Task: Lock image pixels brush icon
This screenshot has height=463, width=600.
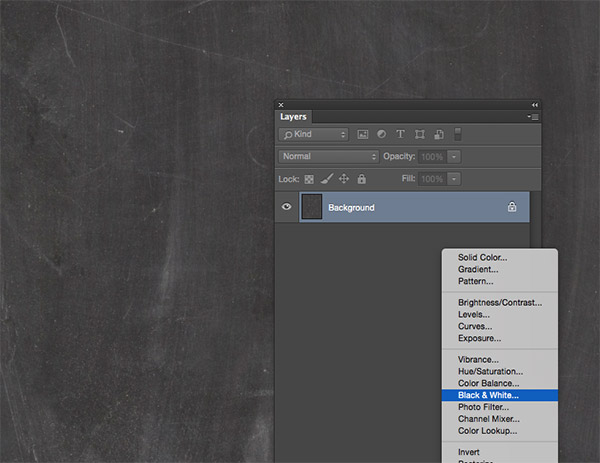Action: (x=326, y=179)
